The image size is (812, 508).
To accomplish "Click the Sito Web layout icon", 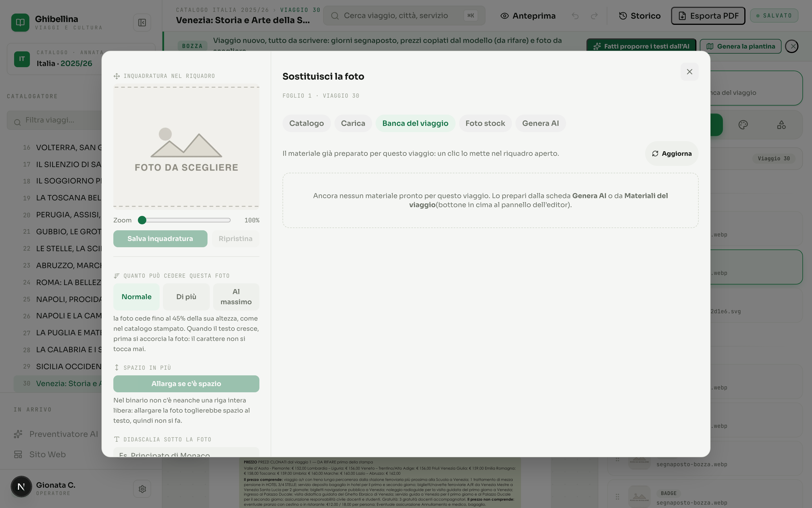I will click(18, 454).
